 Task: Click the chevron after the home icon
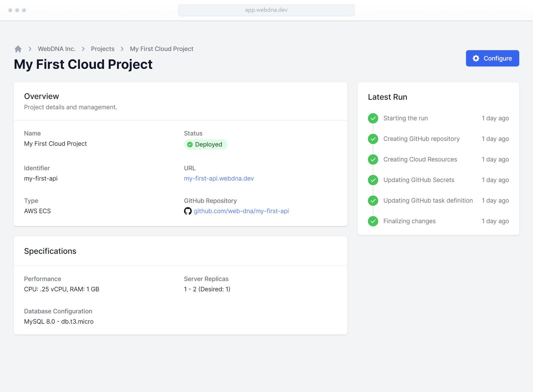[30, 49]
